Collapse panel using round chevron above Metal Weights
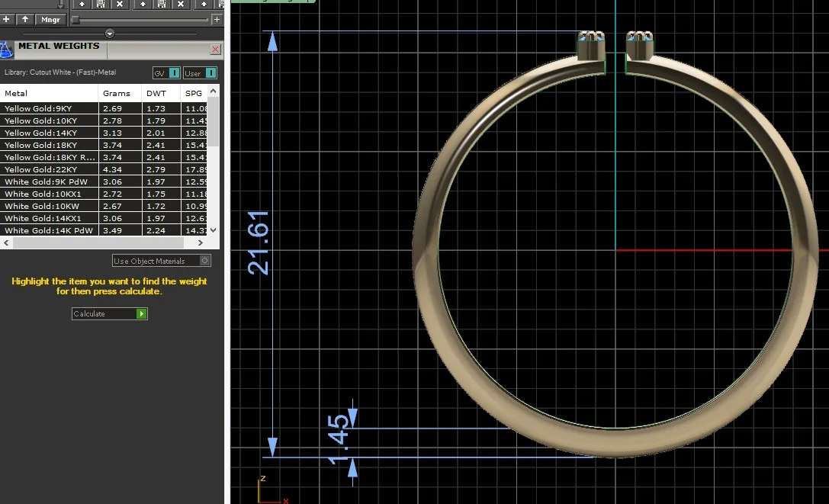 point(110,34)
